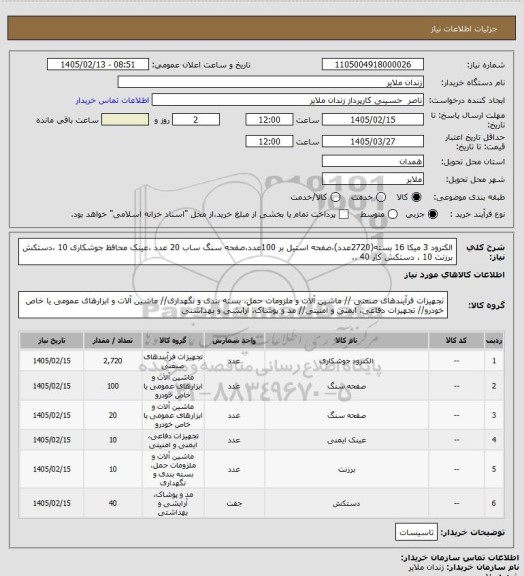Click the quantity cell 40
Image resolution: width=524 pixels, height=576 pixels.
(113, 503)
